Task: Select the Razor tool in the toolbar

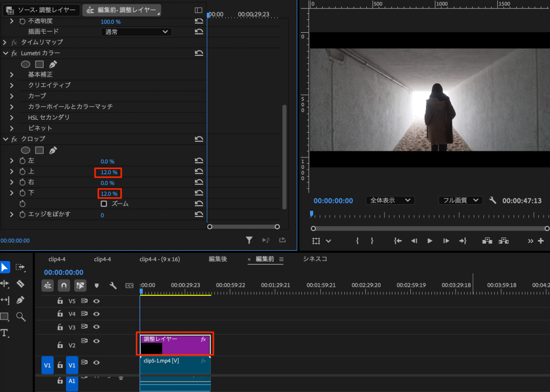Action: [x=20, y=284]
